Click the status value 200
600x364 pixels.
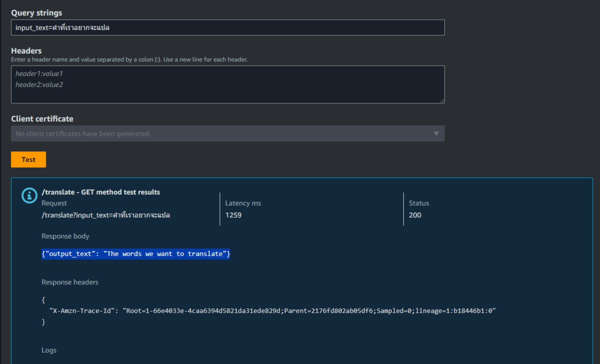pyautogui.click(x=415, y=215)
